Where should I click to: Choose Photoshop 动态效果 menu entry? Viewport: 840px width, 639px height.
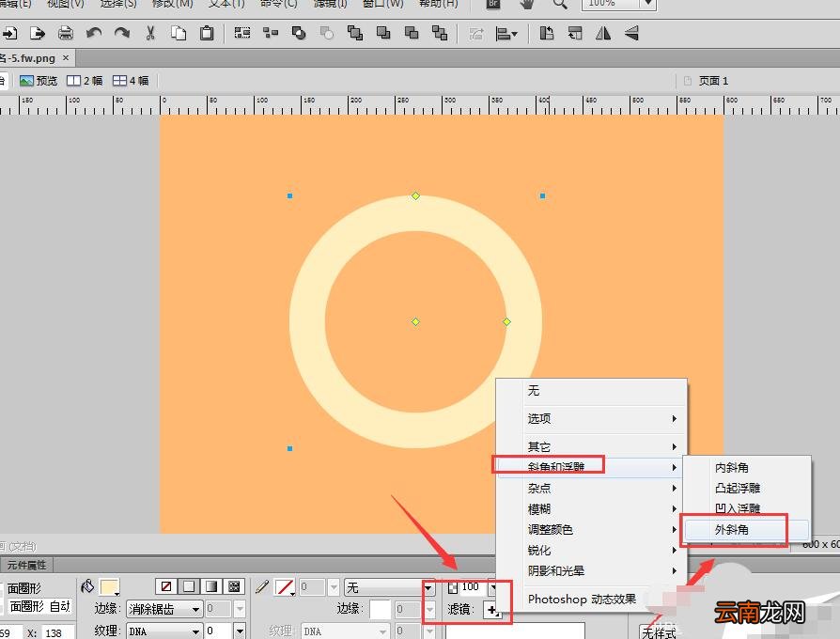point(582,599)
